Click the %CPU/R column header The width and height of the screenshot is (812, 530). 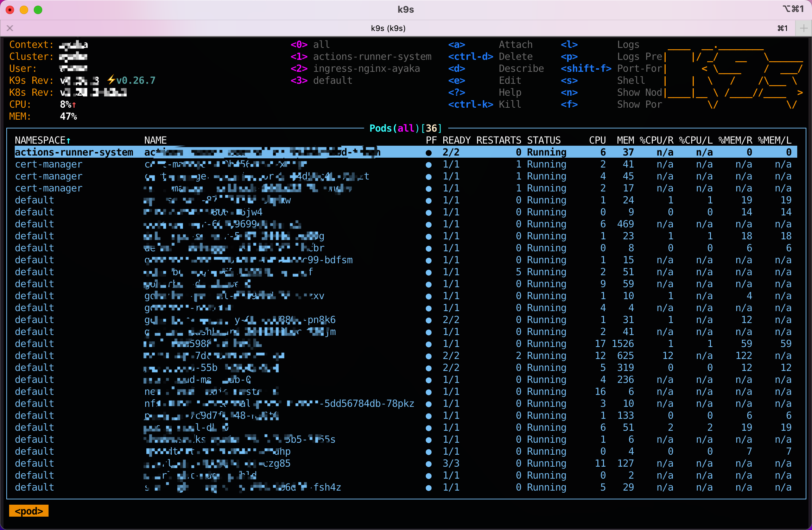pos(656,140)
